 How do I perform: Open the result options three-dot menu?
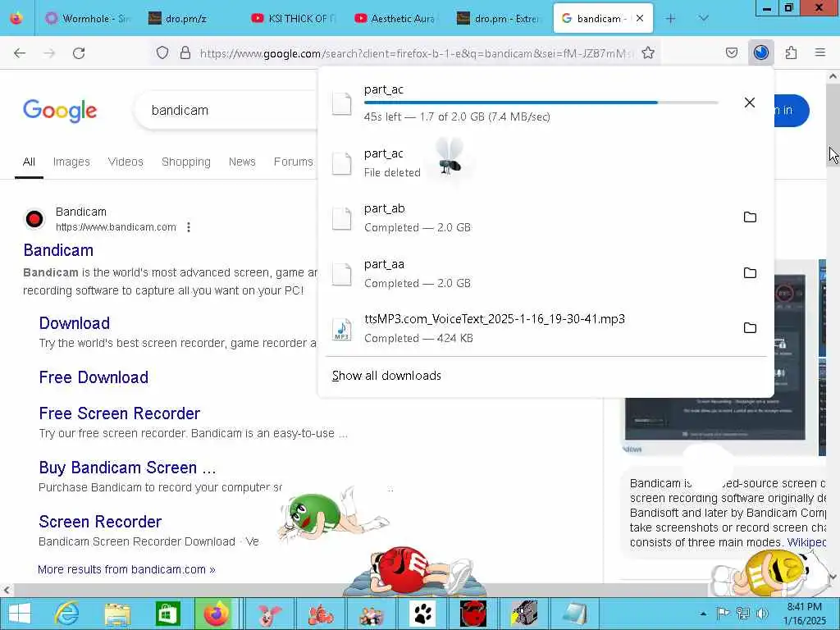click(189, 227)
